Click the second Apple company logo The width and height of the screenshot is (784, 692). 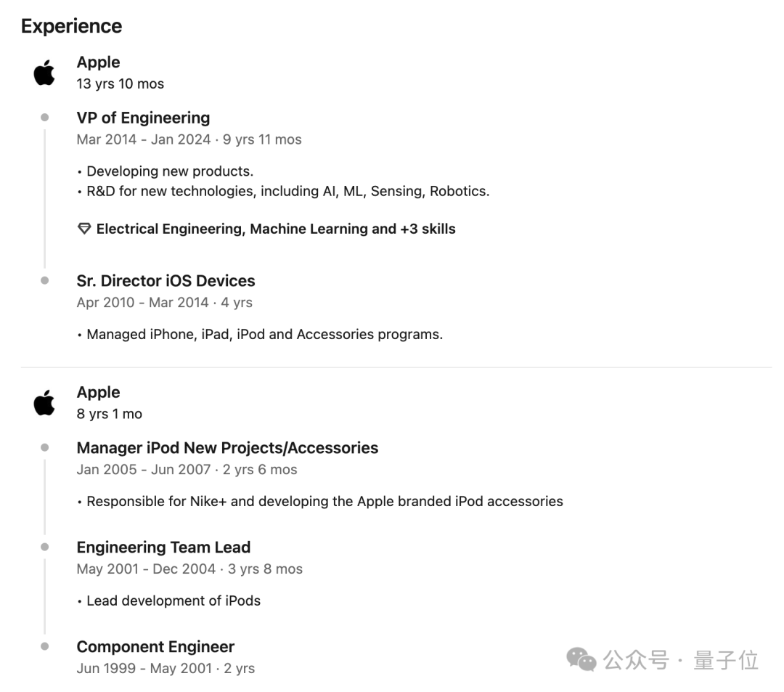(x=44, y=402)
